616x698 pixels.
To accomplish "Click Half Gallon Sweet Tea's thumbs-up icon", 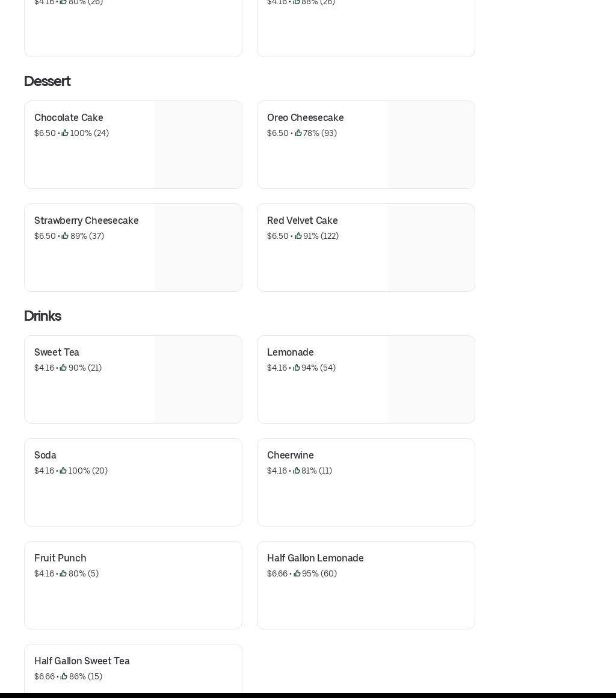I will (64, 676).
